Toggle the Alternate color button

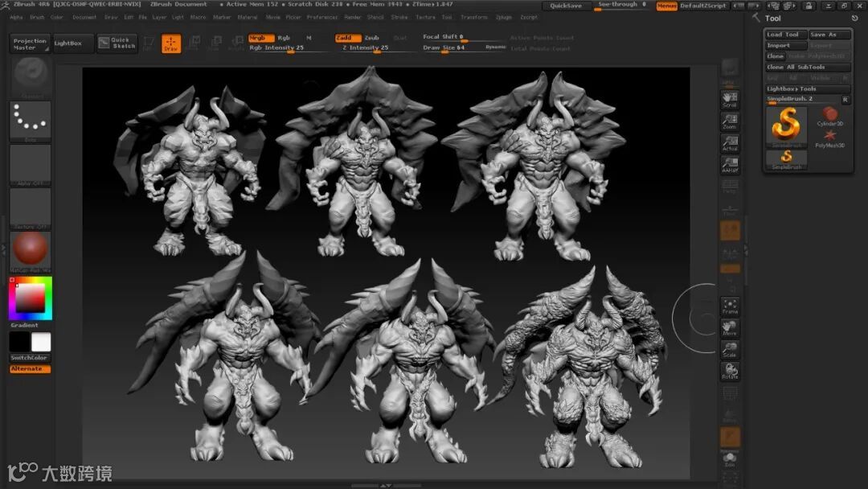(30, 369)
